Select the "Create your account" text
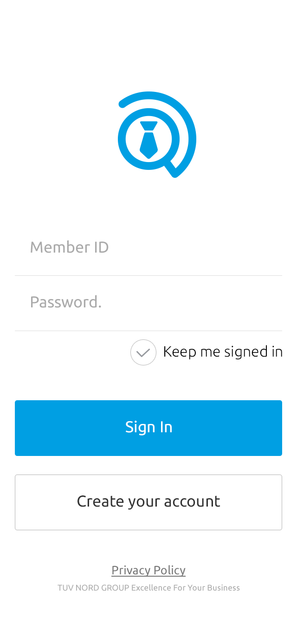The image size is (297, 644). click(x=148, y=501)
